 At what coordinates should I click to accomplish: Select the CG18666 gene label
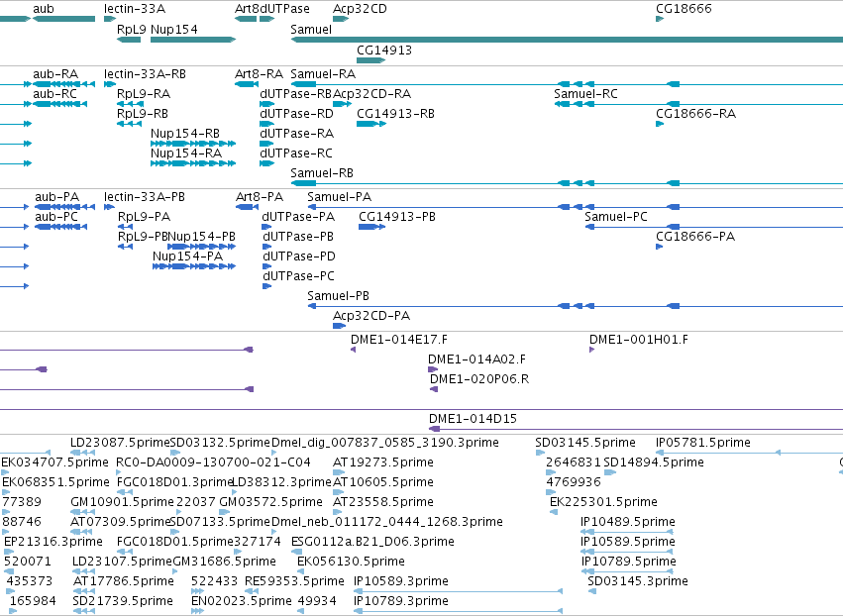click(x=684, y=9)
